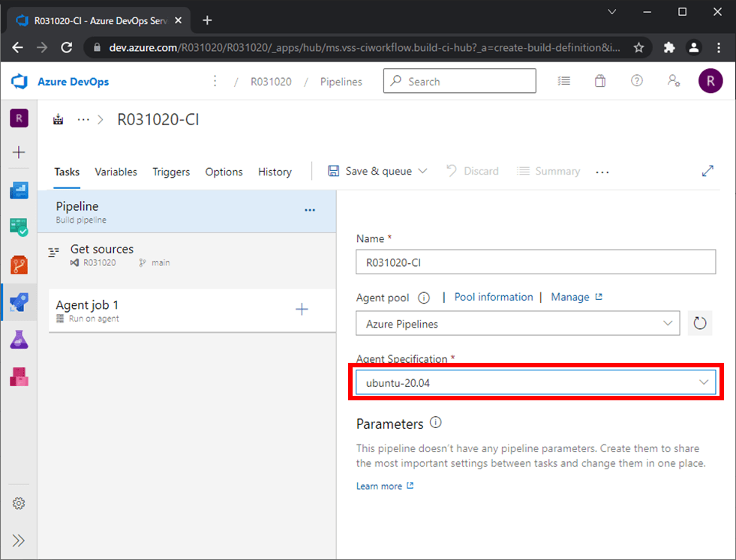The image size is (736, 560).
Task: Click the R031020 breadcrumb link
Action: [x=271, y=82]
